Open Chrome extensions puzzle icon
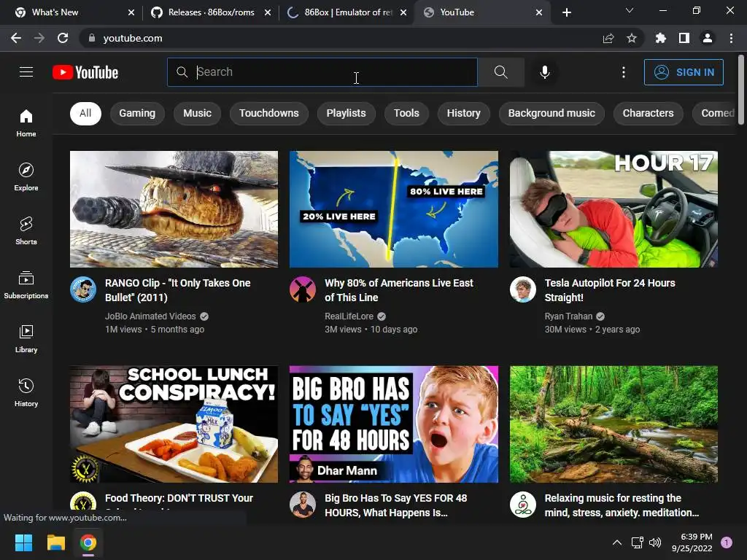 (x=661, y=38)
